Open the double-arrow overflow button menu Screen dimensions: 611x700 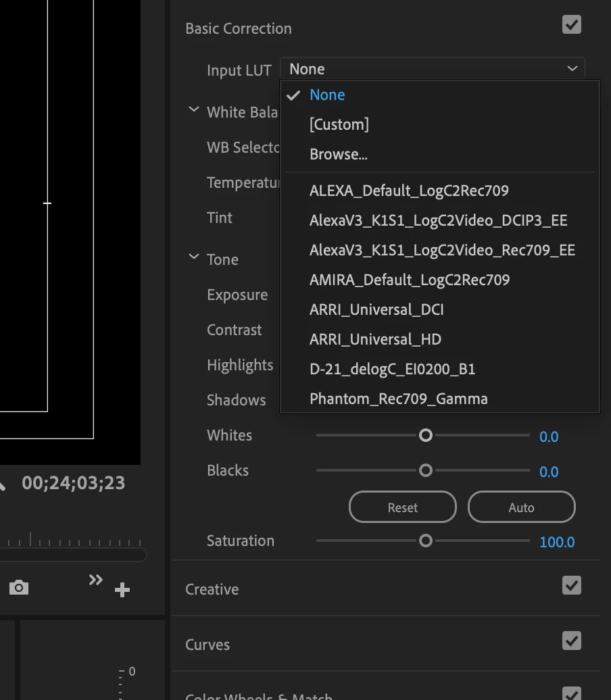[x=95, y=580]
